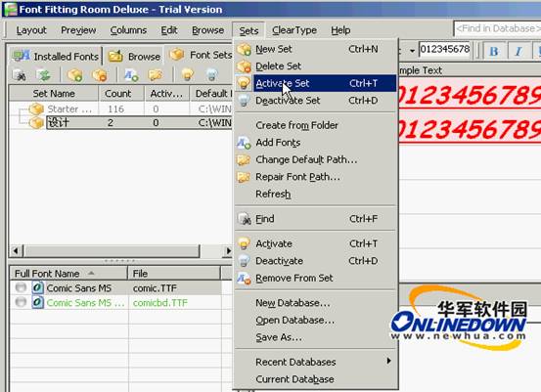Switch to Font Sets tab
541x392 pixels.
201,55
